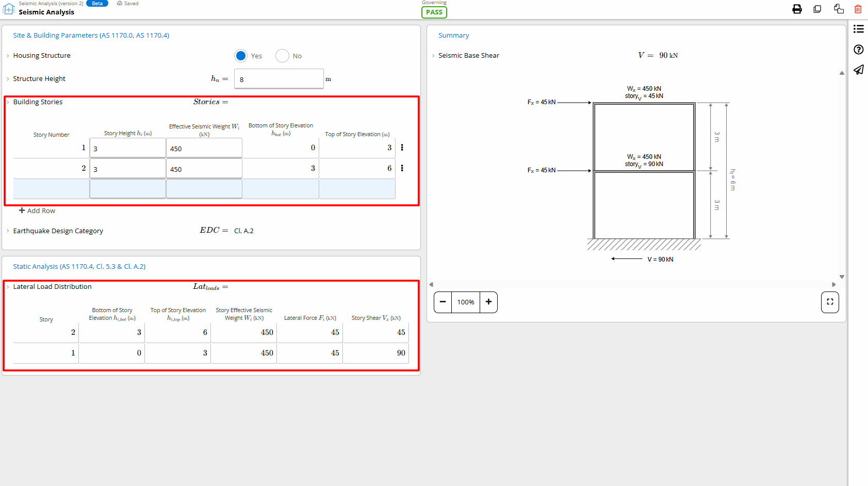The height and width of the screenshot is (486, 868).
Task: Expand the Seismic Base Shear chevron
Action: pyautogui.click(x=433, y=56)
